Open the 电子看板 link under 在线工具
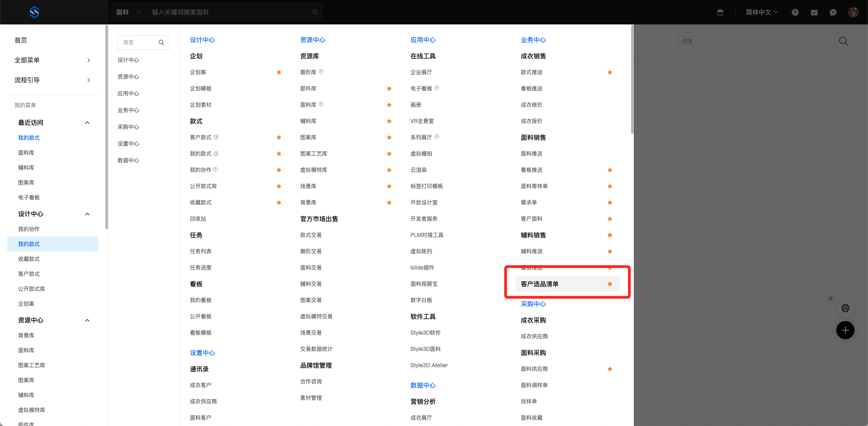 point(421,89)
